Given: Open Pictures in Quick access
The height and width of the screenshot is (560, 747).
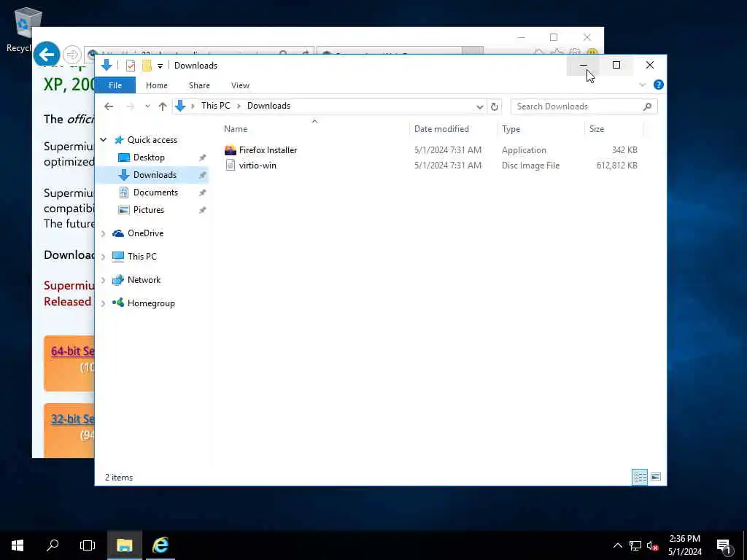Looking at the screenshot, I should pos(148,210).
